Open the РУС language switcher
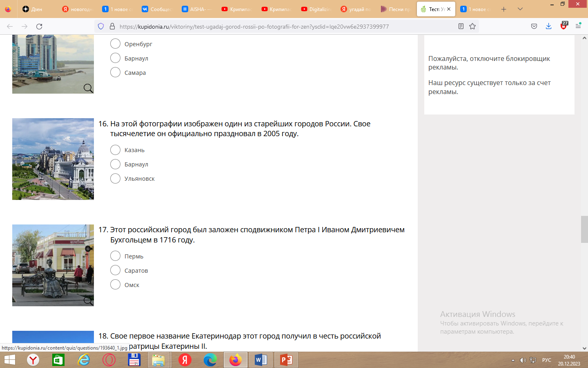 pyautogui.click(x=546, y=360)
